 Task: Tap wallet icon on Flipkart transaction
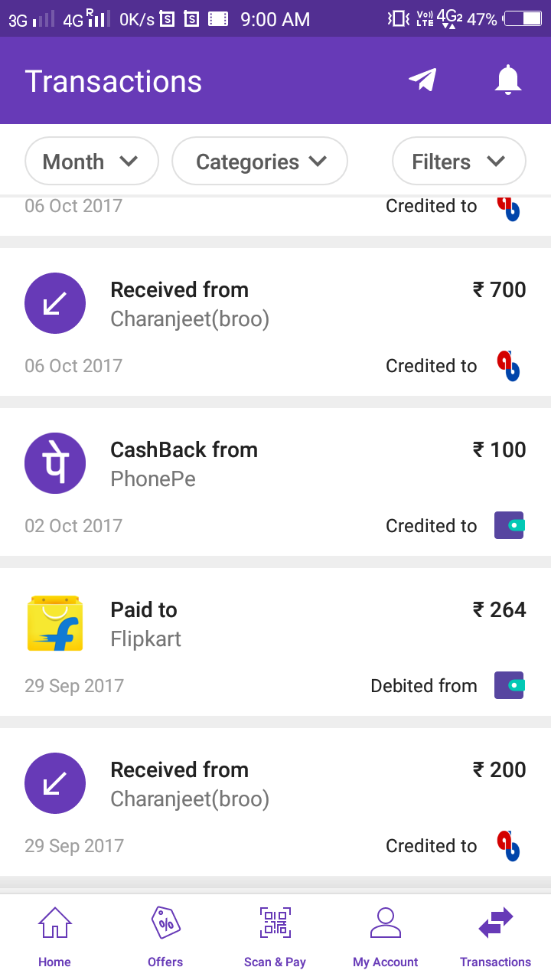click(509, 685)
